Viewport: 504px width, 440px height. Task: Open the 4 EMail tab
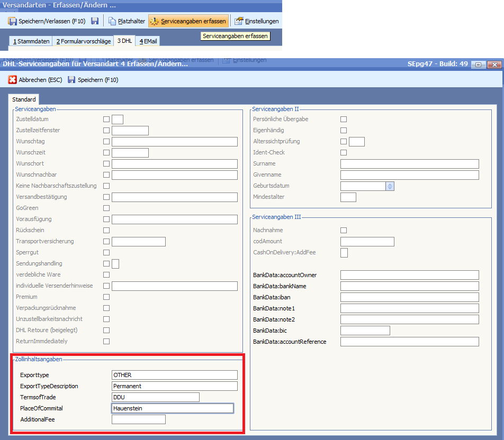pos(148,41)
